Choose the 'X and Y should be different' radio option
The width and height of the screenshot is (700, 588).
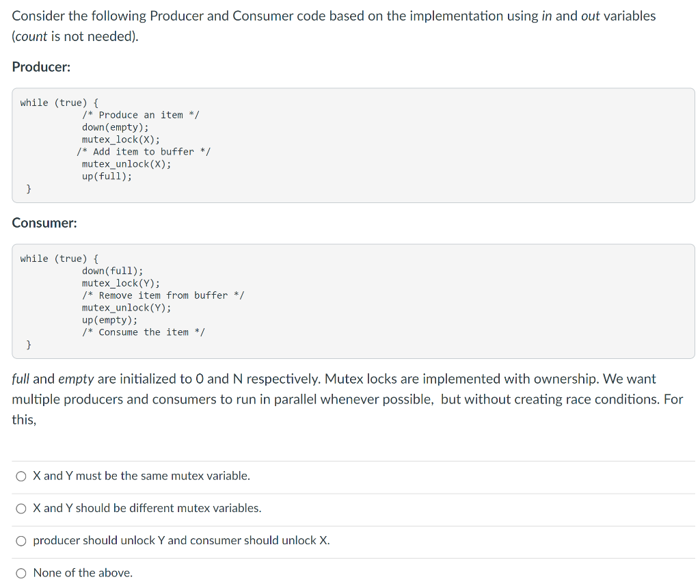(x=22, y=508)
